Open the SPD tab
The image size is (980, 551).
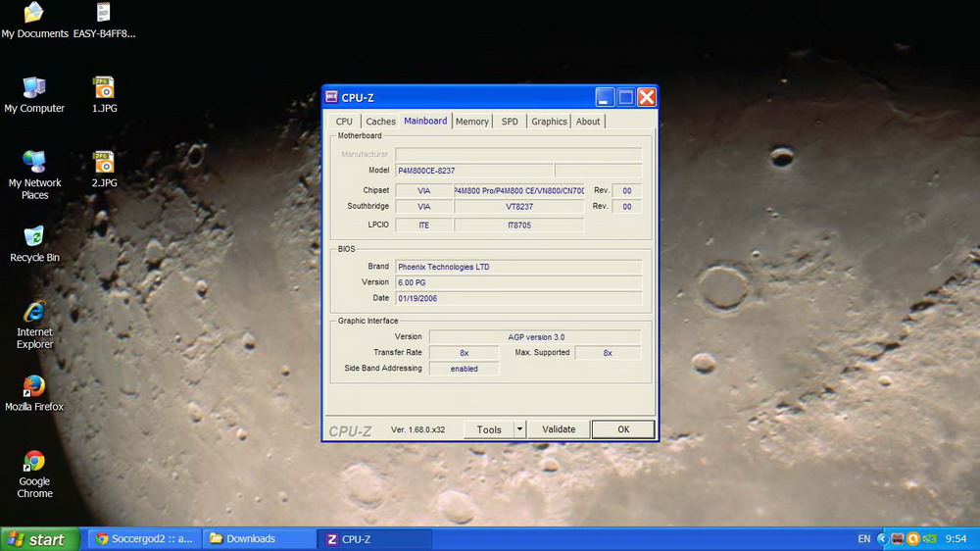point(510,122)
